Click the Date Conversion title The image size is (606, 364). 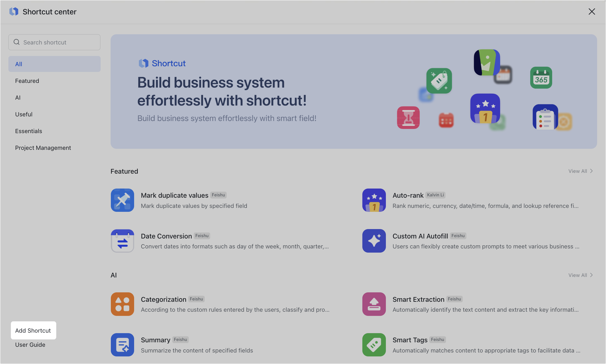click(166, 236)
